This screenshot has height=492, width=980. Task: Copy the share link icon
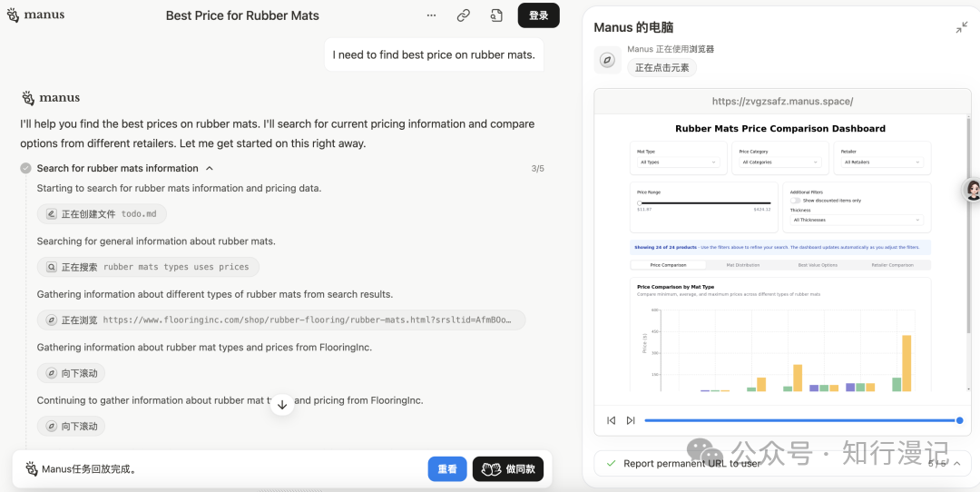tap(463, 15)
